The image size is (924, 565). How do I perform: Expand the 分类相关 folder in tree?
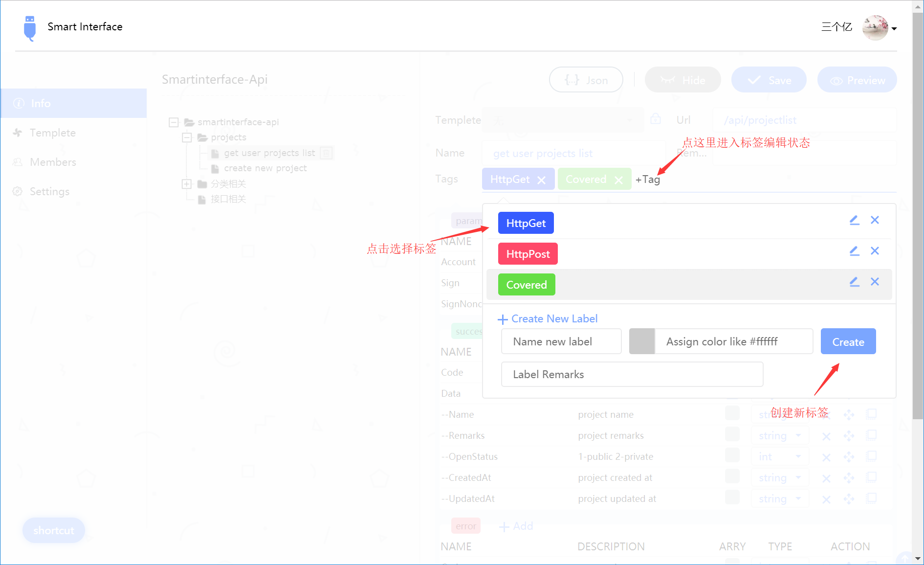click(187, 184)
